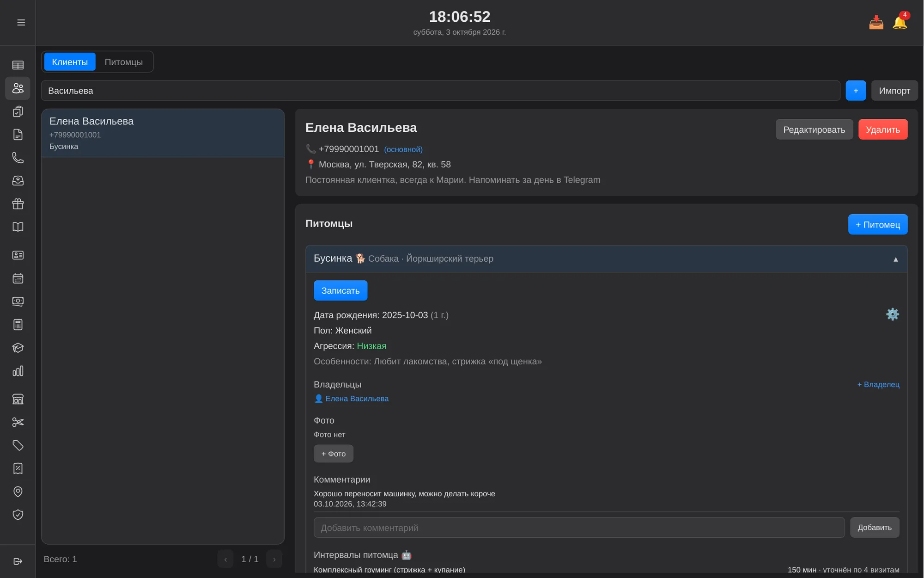Screen dimensions: 924x578
Task: Open notifications bell with badge
Action: (x=900, y=21)
